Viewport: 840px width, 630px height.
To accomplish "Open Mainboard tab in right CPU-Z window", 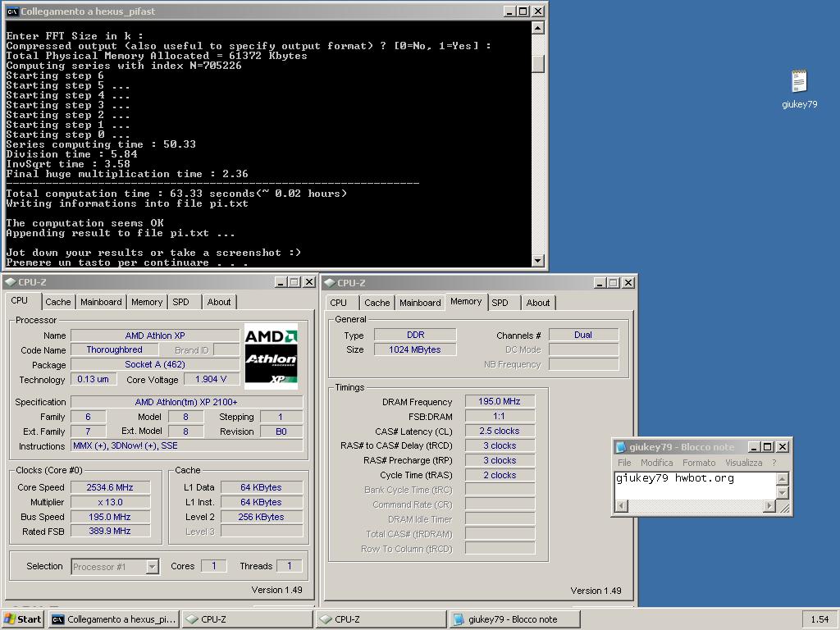I will [421, 303].
